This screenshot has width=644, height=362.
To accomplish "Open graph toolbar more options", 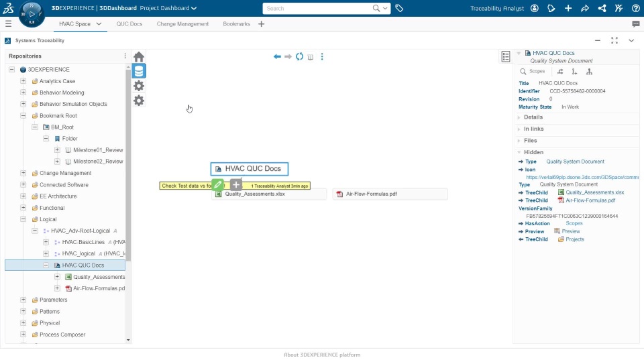I will click(322, 56).
